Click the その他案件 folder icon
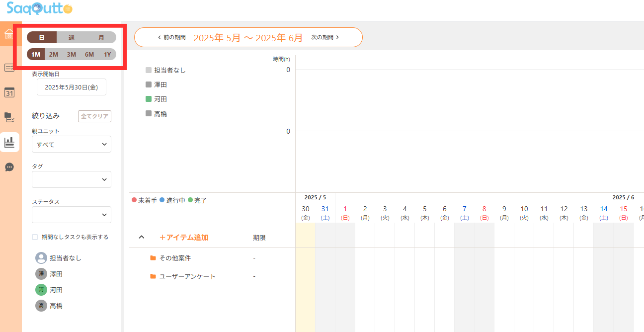The height and width of the screenshot is (332, 644). [x=153, y=258]
